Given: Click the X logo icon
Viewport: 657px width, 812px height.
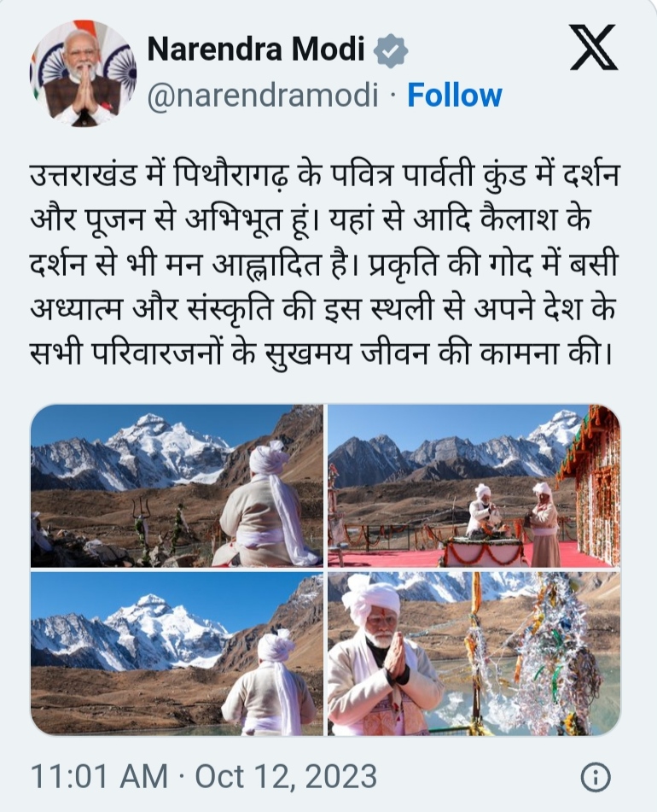Looking at the screenshot, I should click(594, 48).
